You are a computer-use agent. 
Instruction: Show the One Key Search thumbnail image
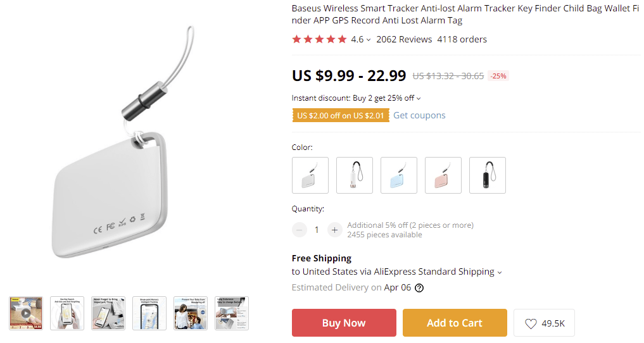(x=67, y=313)
